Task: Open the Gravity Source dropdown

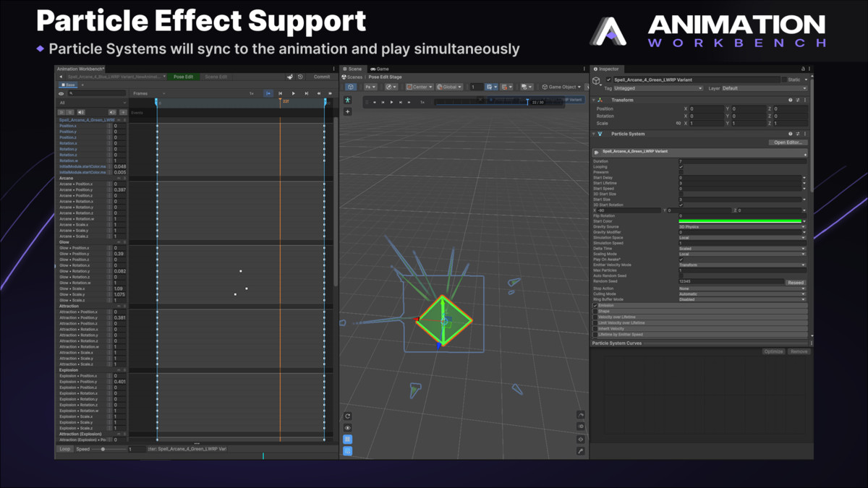Action: tap(741, 227)
